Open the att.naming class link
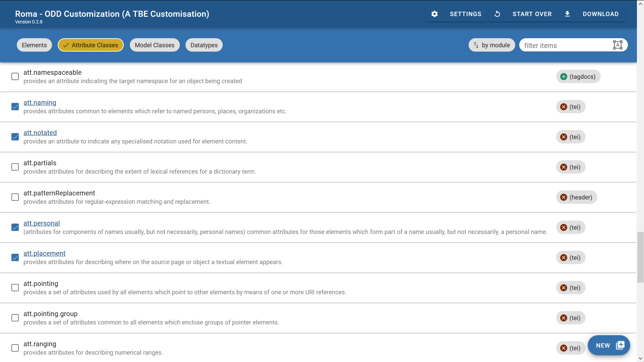 [x=40, y=103]
